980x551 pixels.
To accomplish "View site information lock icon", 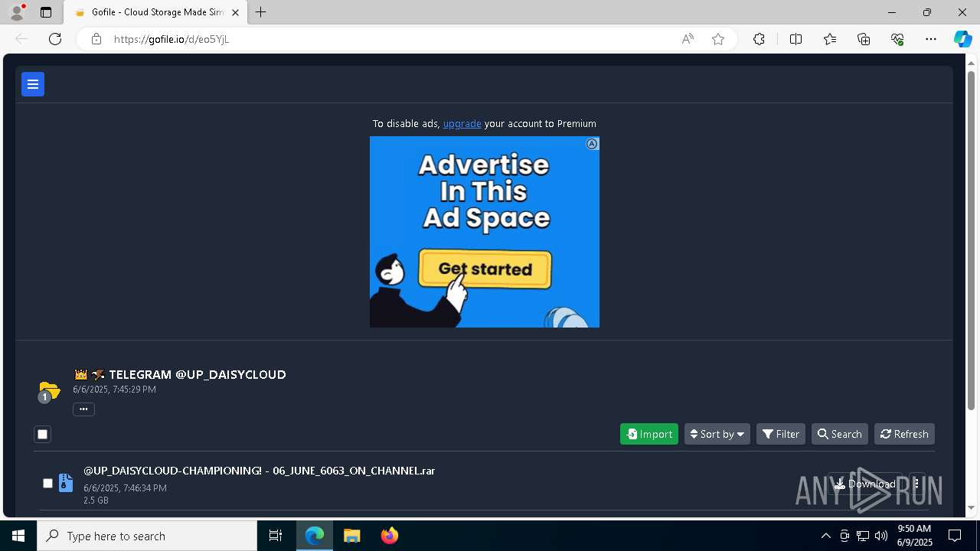I will (96, 39).
